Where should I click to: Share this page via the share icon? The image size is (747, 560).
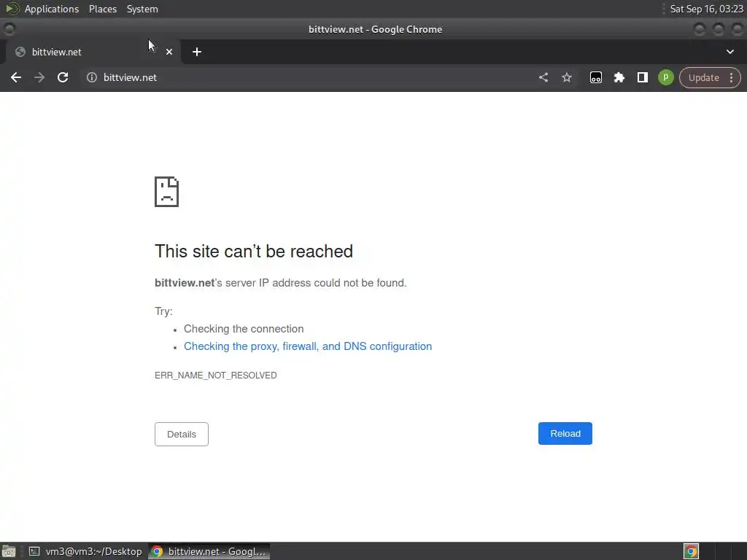(x=543, y=77)
